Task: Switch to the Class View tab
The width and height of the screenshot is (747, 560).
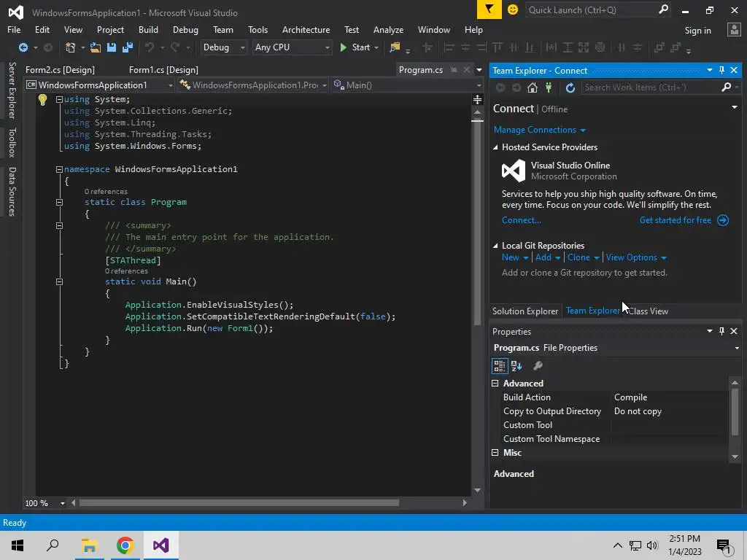Action: [x=649, y=311]
